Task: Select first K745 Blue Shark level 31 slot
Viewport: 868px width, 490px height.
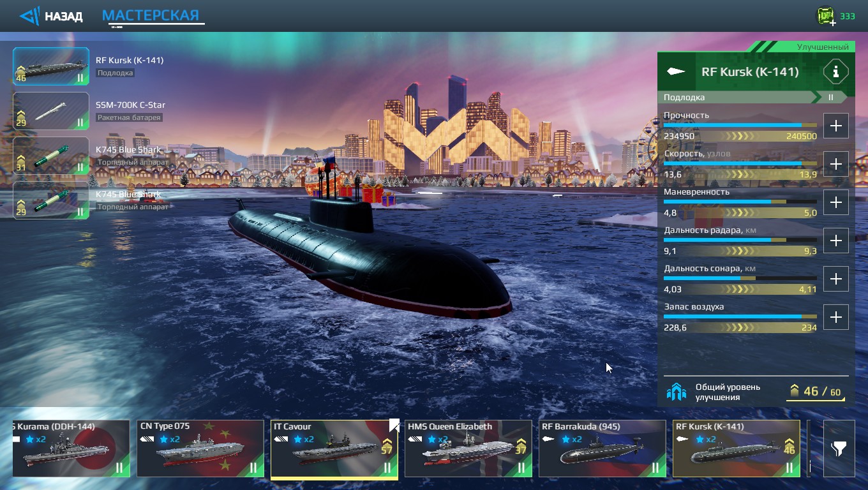Action: (51, 156)
